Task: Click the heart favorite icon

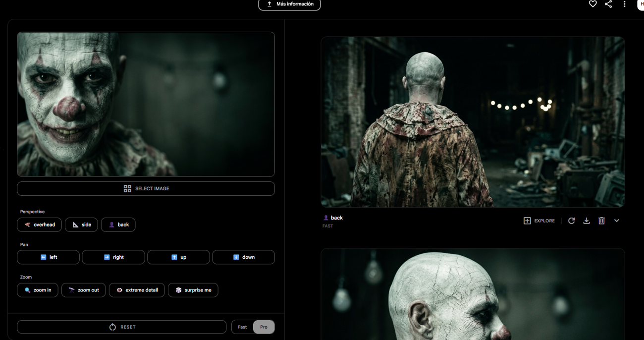Action: 592,4
